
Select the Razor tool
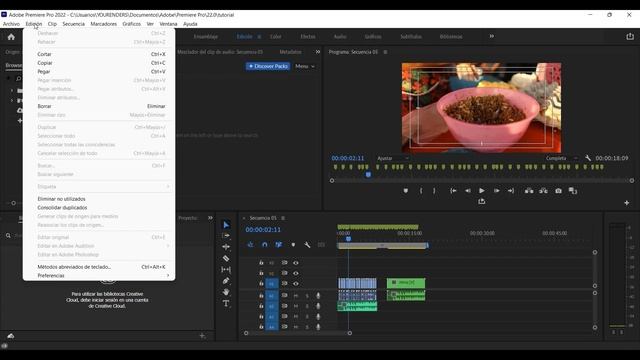point(226,258)
